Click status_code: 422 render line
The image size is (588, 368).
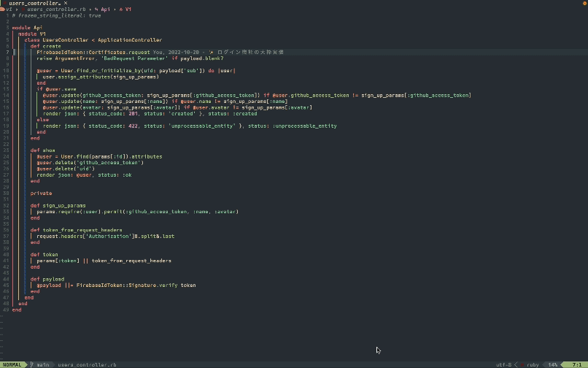pos(190,126)
